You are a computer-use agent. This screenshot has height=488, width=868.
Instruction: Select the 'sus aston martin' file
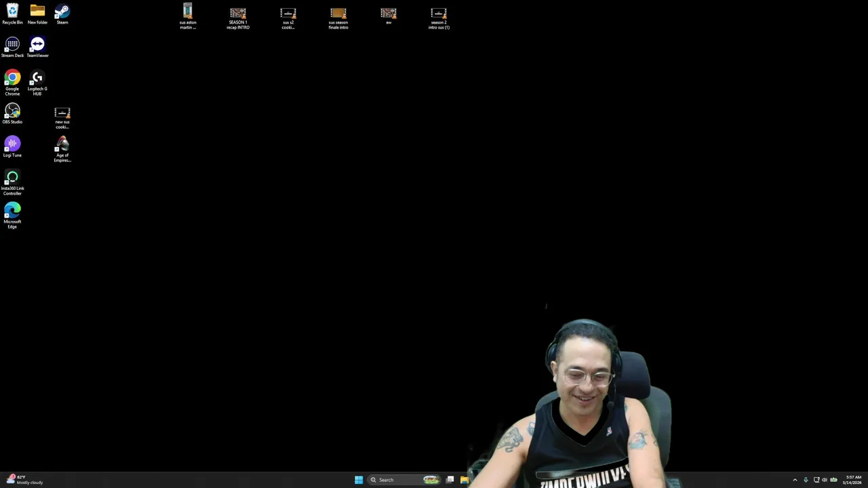pyautogui.click(x=188, y=16)
